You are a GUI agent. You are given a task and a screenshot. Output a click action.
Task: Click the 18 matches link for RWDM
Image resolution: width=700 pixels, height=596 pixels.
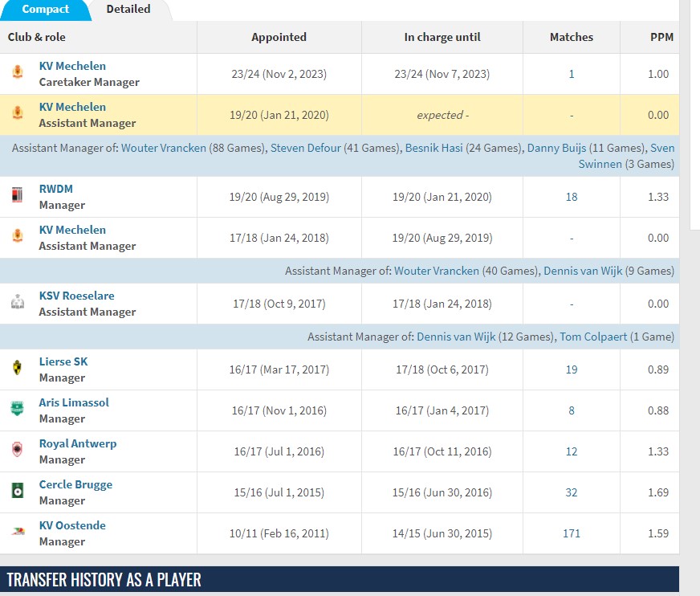(572, 197)
